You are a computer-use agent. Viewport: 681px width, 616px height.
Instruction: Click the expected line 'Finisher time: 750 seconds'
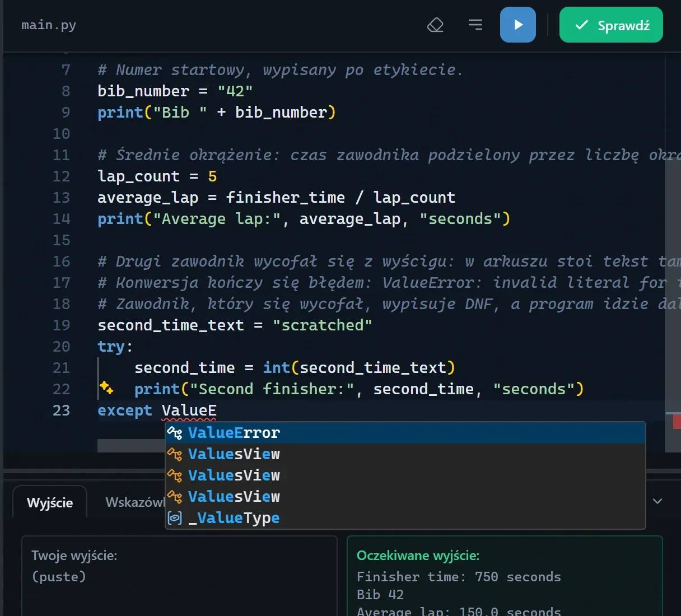(x=459, y=577)
